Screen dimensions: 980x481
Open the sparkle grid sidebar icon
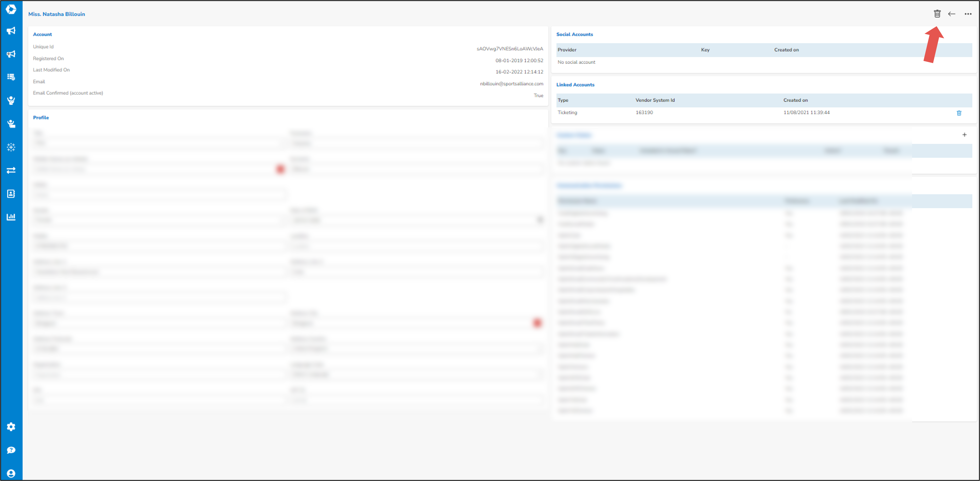(11, 147)
